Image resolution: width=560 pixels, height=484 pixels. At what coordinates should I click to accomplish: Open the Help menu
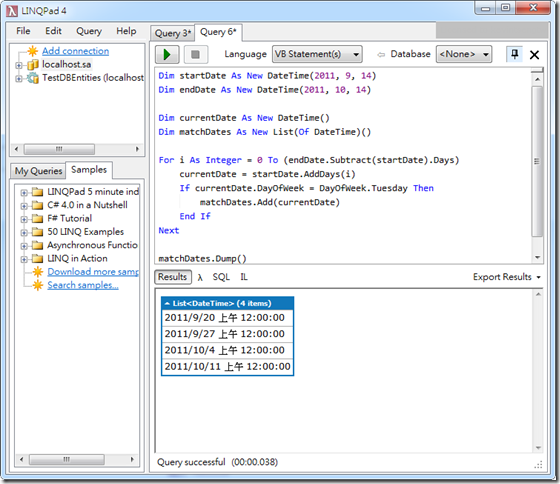[x=126, y=31]
